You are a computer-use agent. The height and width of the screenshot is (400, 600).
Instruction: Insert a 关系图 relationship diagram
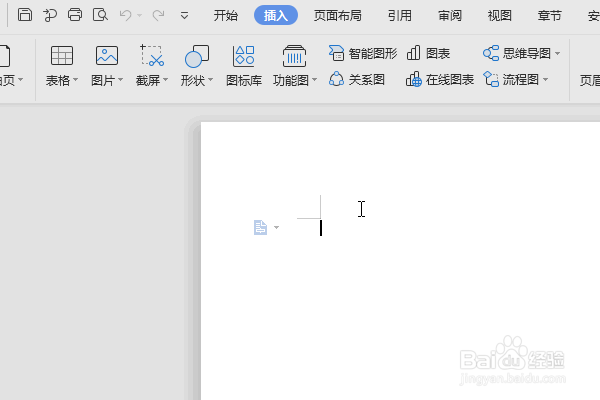click(x=357, y=80)
